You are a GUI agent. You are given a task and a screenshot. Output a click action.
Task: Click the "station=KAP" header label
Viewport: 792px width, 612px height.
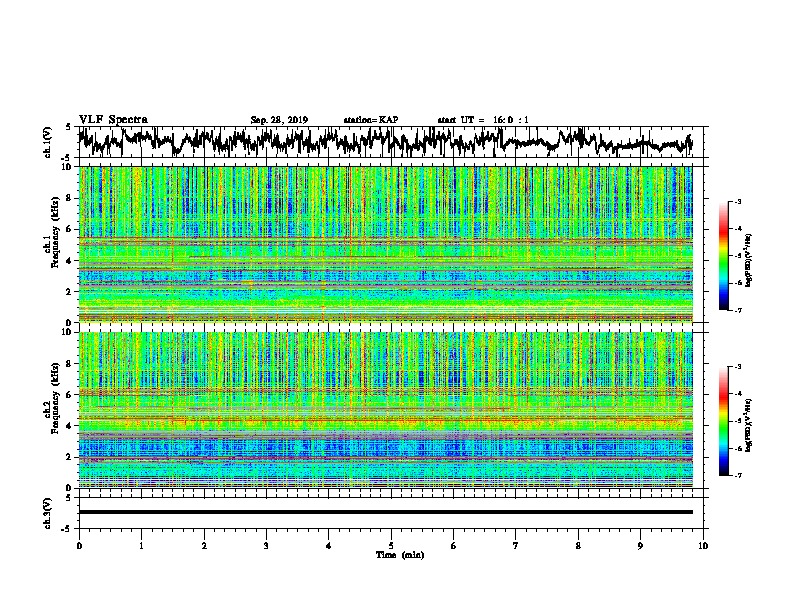tap(371, 120)
